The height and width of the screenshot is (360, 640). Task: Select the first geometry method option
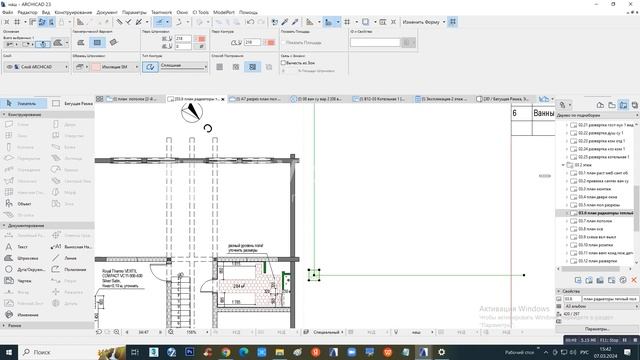click(81, 42)
